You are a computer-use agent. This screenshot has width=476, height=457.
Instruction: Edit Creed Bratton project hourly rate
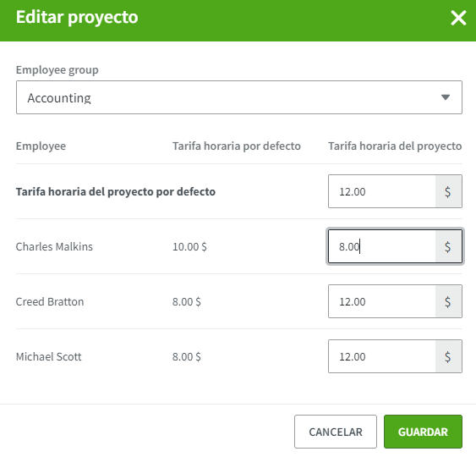pyautogui.click(x=382, y=301)
